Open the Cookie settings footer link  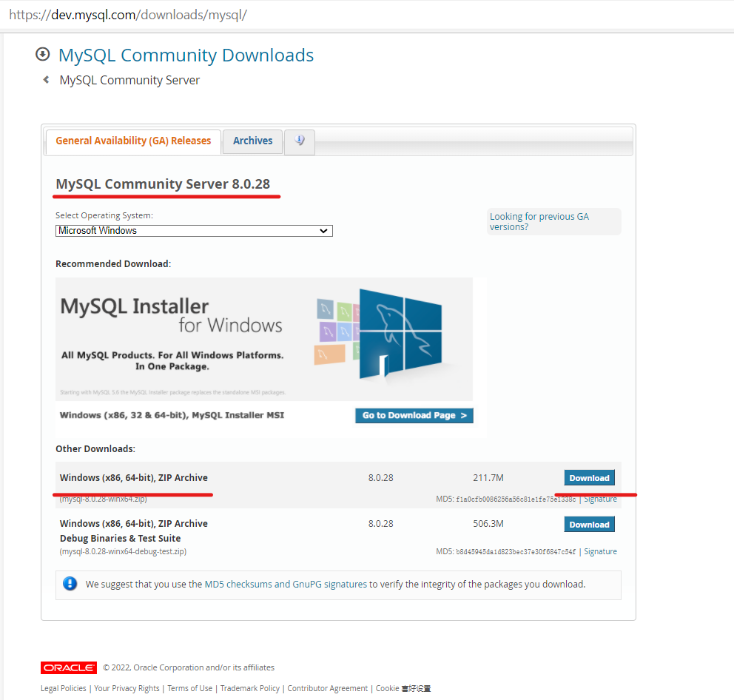pos(403,688)
